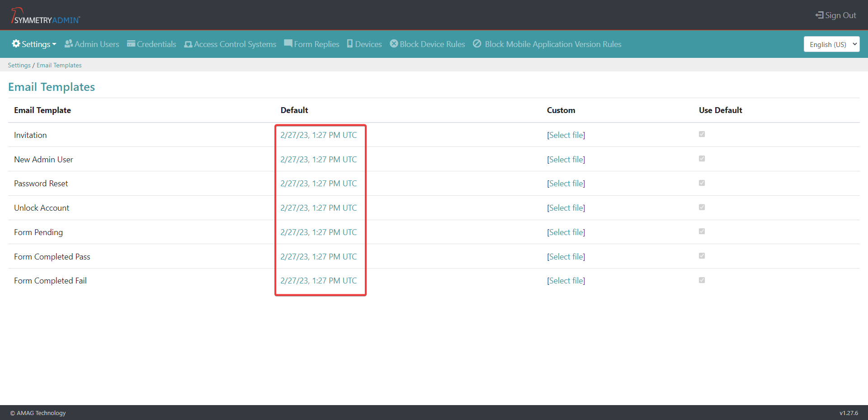
Task: Toggle Use Default checkbox for Invitation
Action: click(702, 134)
